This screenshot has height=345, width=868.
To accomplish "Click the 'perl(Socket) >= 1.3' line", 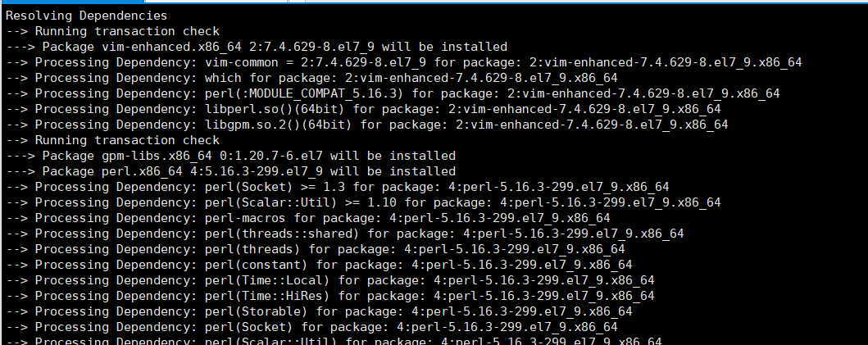I will [x=337, y=187].
